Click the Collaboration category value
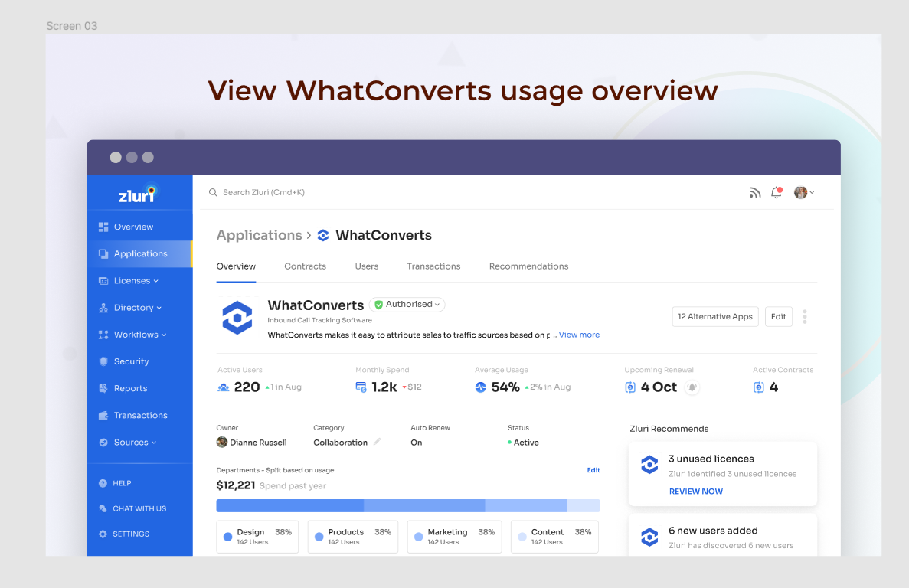The image size is (909, 588). (x=340, y=443)
